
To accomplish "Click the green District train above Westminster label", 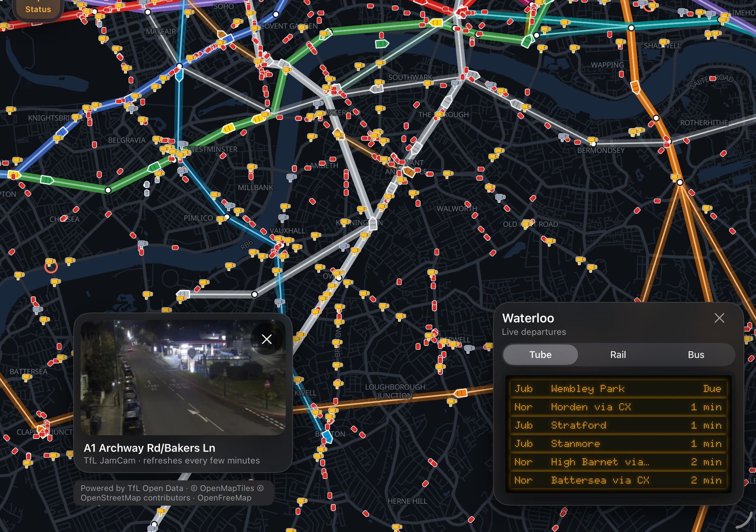I will coord(154,167).
